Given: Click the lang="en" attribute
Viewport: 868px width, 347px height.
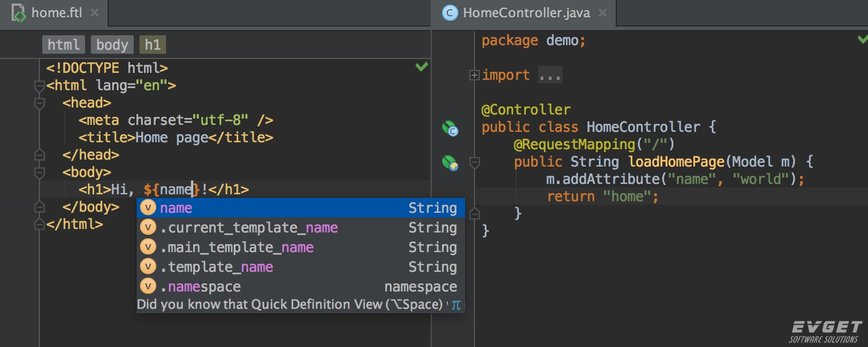Looking at the screenshot, I should (x=131, y=86).
